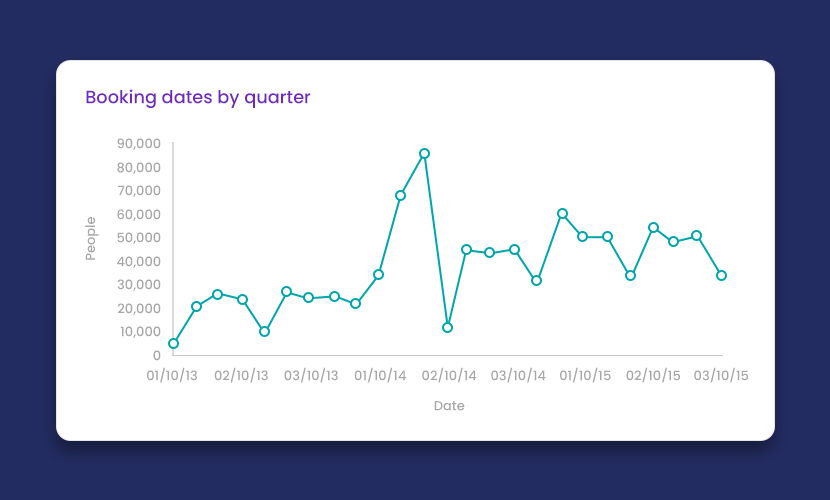Select the 01/10/15 date label
This screenshot has height=500, width=830.
pos(585,376)
